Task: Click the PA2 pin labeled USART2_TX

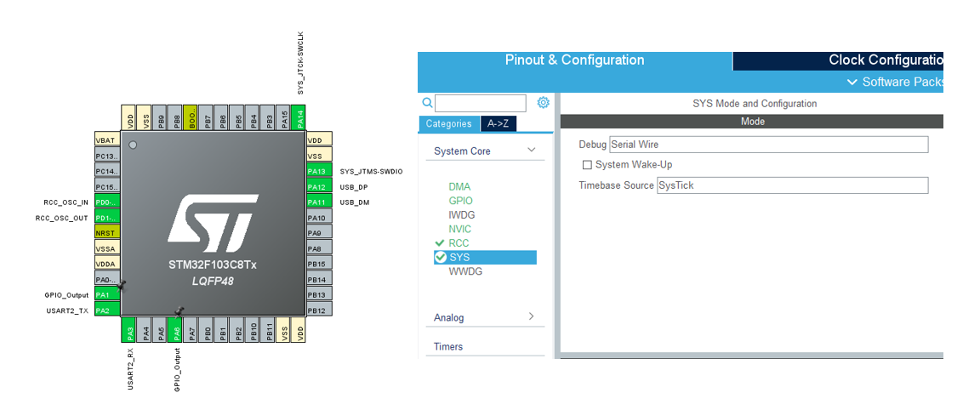Action: click(x=107, y=310)
